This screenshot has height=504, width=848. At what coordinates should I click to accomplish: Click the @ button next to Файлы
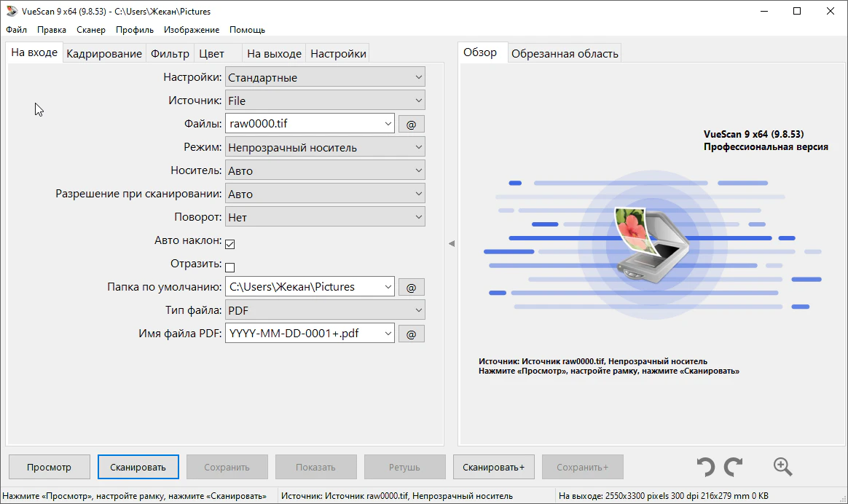pyautogui.click(x=411, y=124)
